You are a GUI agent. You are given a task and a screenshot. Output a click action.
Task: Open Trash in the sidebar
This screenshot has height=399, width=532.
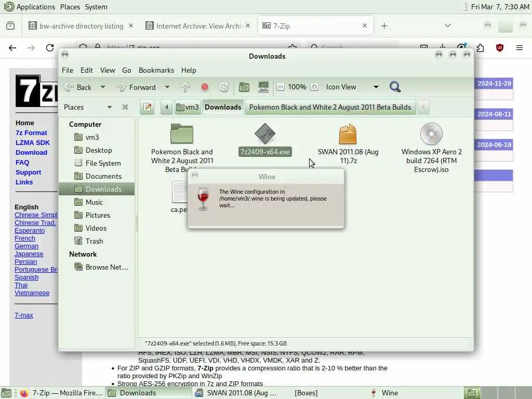pyautogui.click(x=97, y=241)
